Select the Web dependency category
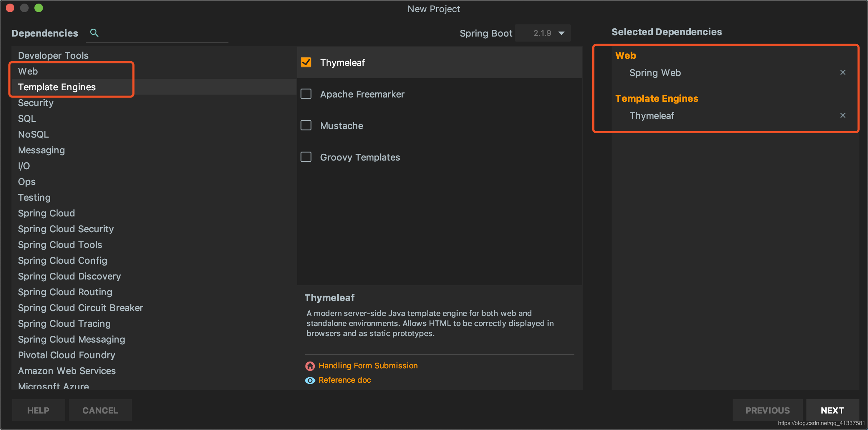This screenshot has width=868, height=430. coord(28,71)
